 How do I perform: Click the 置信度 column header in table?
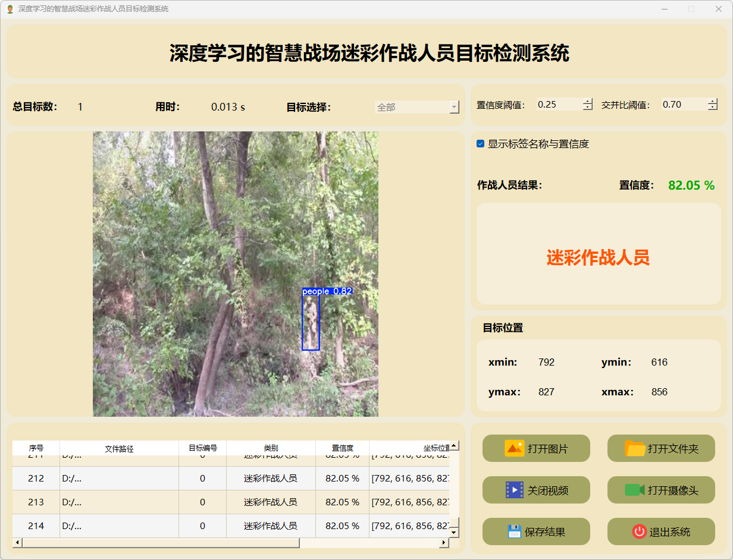(342, 448)
